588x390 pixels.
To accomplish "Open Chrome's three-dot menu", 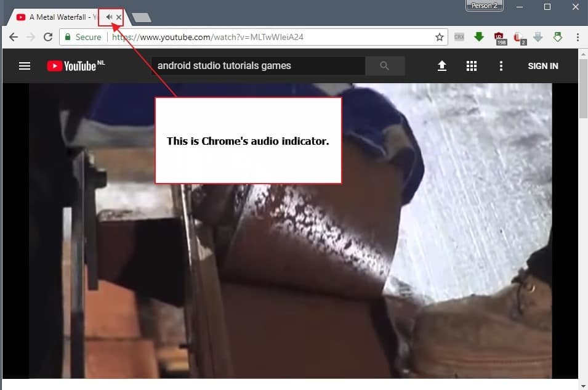I will click(x=578, y=37).
